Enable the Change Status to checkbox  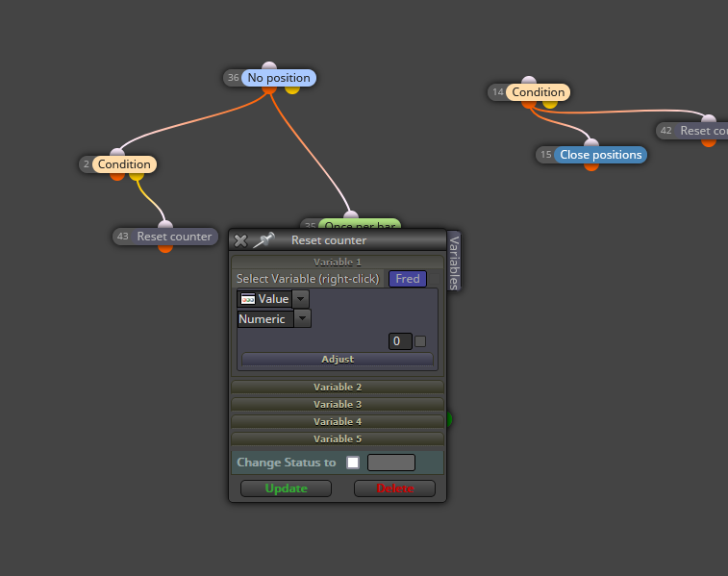point(353,463)
